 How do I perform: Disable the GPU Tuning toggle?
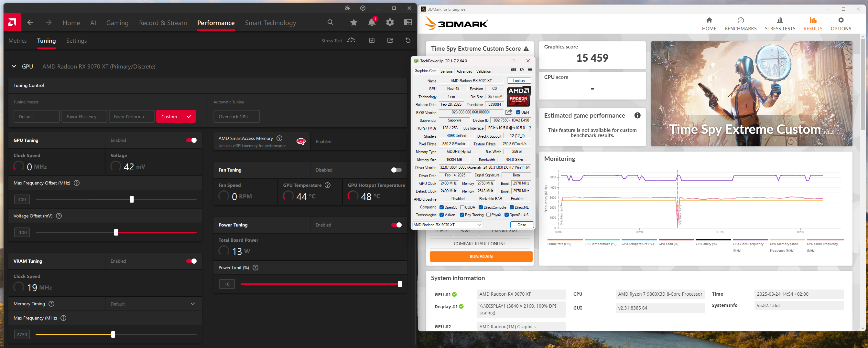[x=192, y=140]
